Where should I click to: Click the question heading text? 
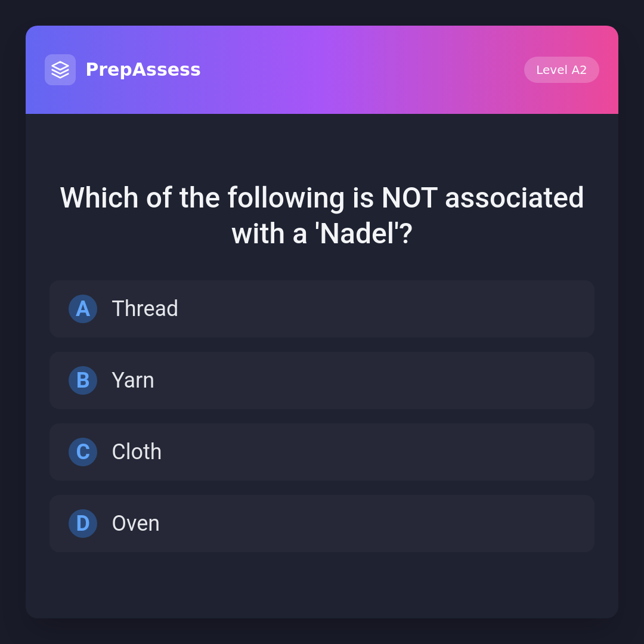322,215
